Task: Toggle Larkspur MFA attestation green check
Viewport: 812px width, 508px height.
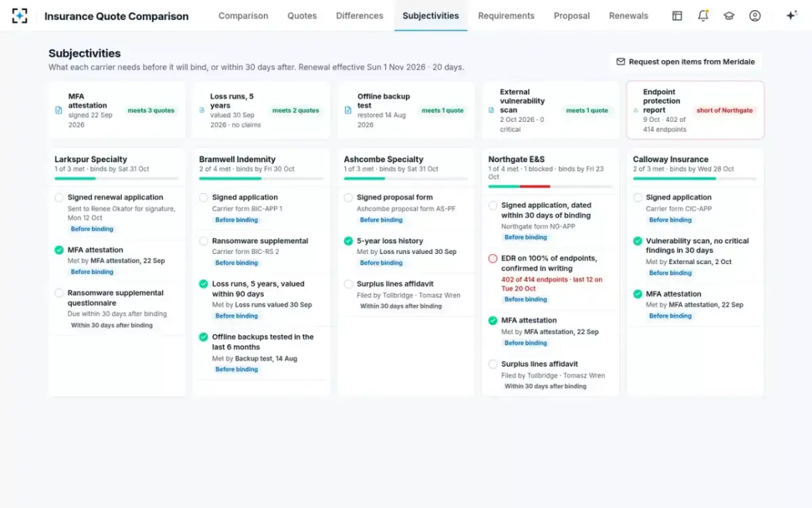Action: click(59, 250)
